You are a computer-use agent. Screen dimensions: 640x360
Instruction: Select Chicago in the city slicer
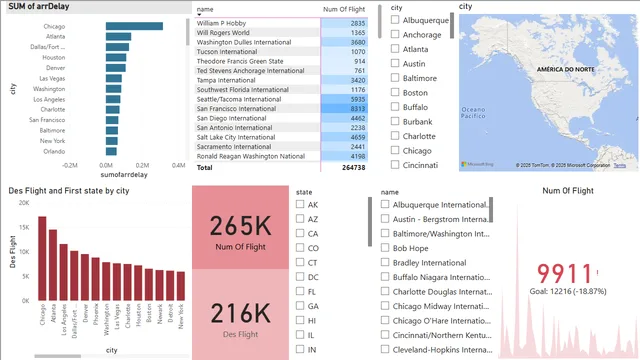tap(395, 150)
